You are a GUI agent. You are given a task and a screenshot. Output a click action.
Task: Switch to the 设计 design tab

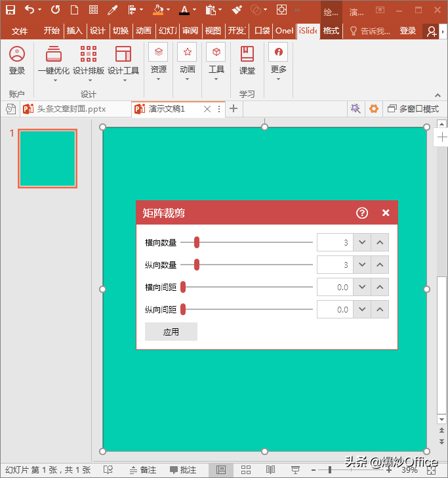[x=98, y=31]
